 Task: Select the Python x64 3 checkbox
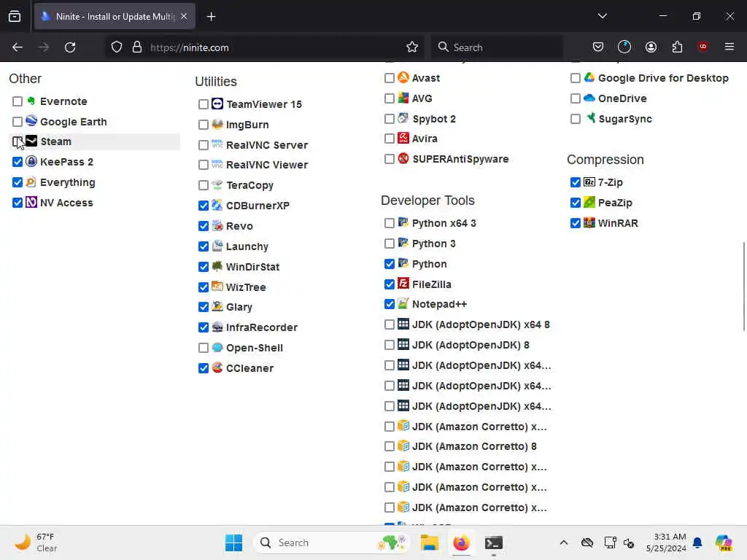[390, 223]
